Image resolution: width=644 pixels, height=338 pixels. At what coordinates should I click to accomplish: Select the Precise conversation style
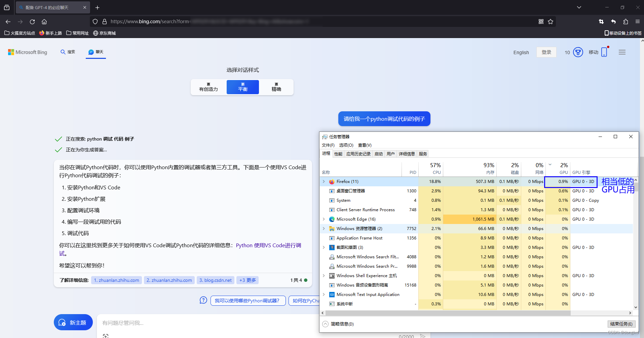coord(276,87)
